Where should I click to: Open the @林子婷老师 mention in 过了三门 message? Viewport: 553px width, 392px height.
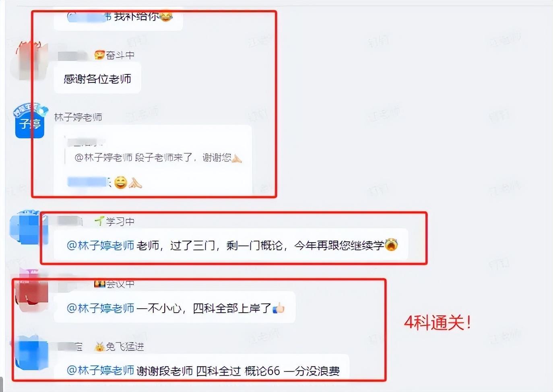pos(100,246)
